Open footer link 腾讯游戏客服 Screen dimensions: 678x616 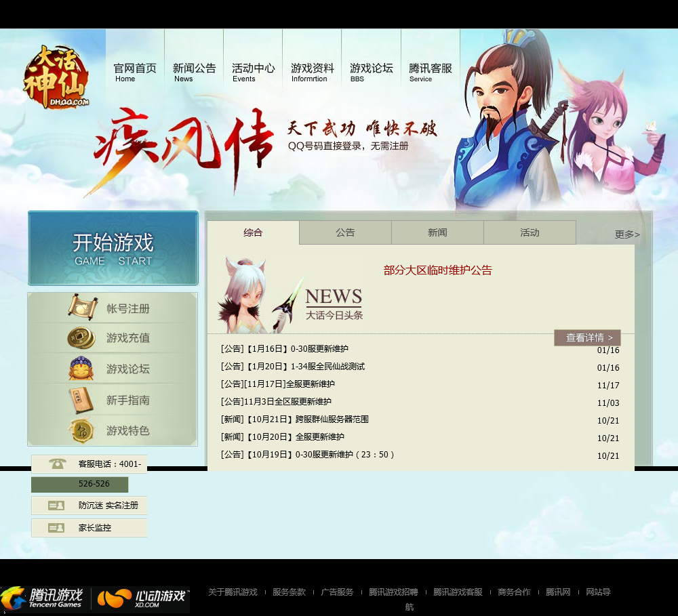pos(458,592)
